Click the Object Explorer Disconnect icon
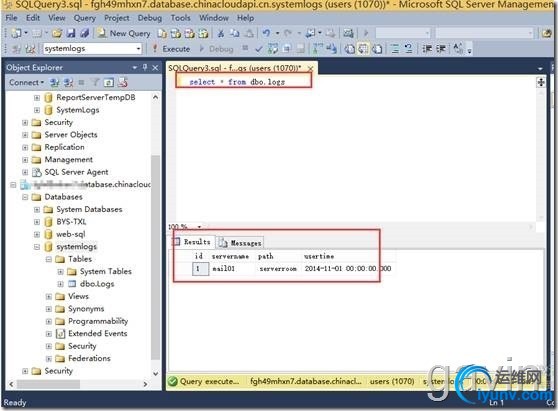The image size is (558, 411). (68, 83)
